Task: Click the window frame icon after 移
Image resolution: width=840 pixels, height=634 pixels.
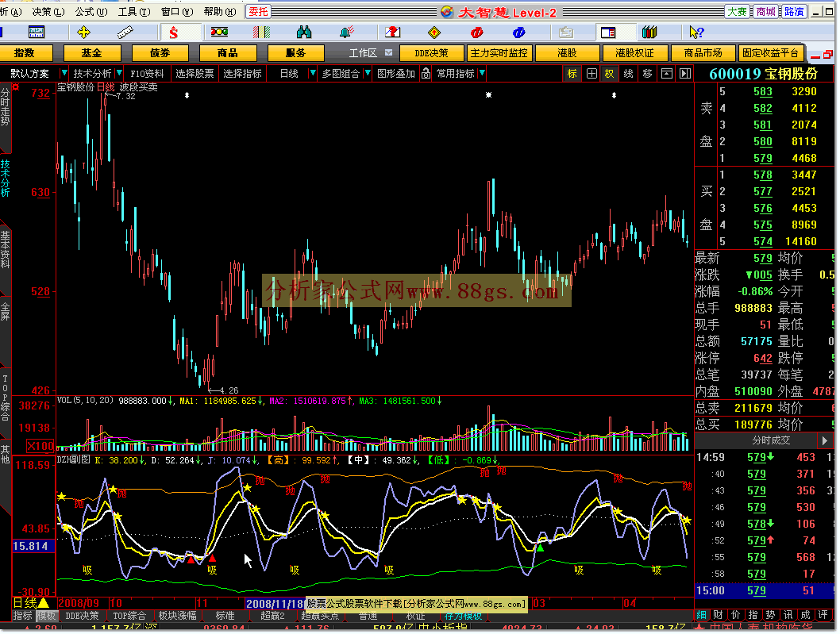Action: tap(666, 73)
